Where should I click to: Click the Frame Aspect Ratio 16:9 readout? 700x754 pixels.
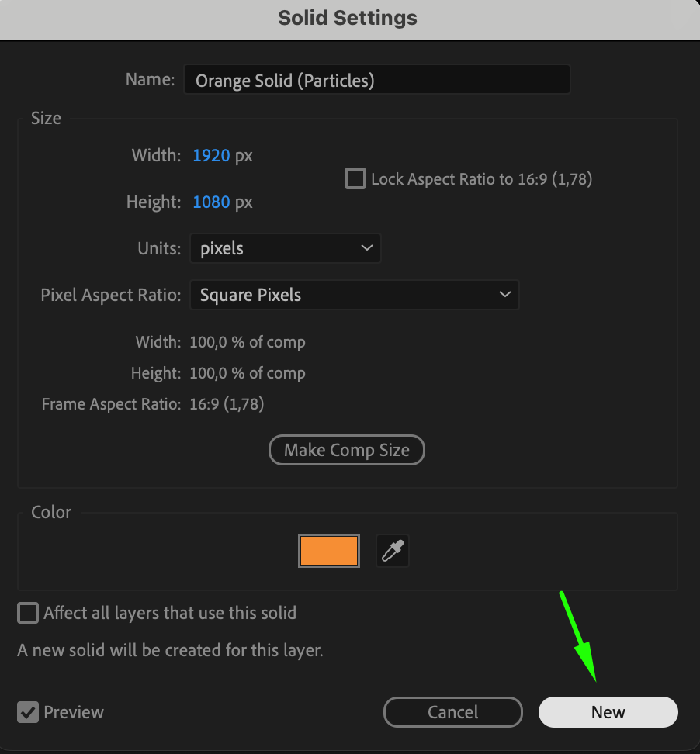pos(227,404)
